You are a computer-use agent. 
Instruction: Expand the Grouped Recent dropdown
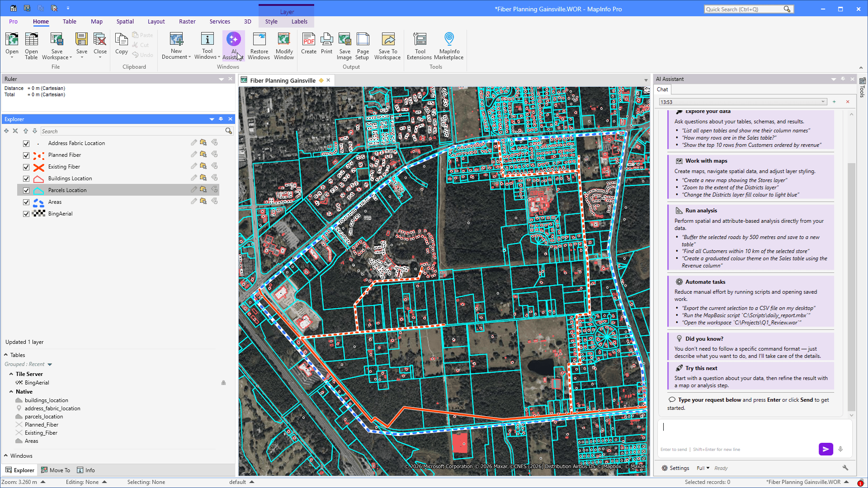(50, 365)
